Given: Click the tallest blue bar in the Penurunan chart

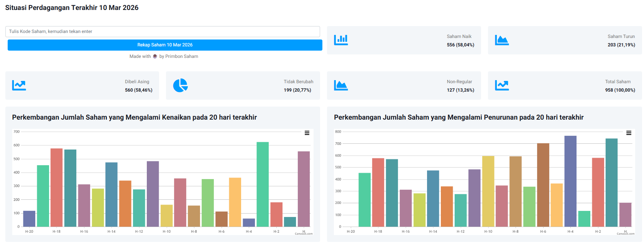Looking at the screenshot, I should tap(570, 181).
